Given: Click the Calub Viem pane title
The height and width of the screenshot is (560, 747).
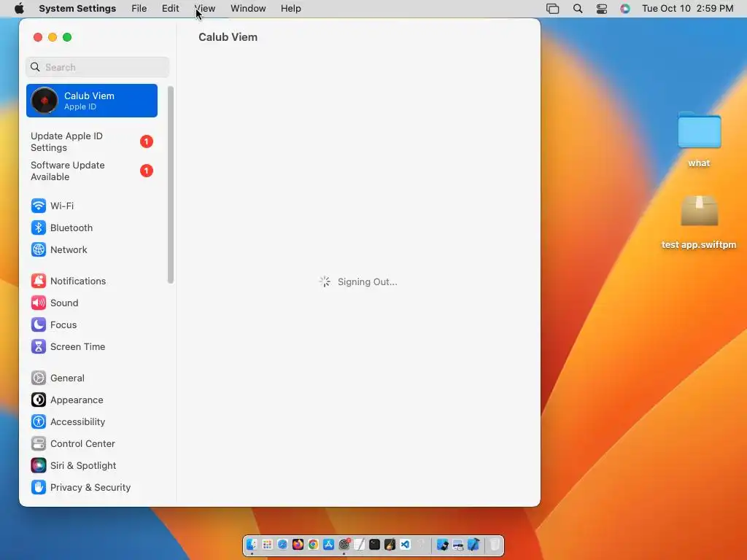Looking at the screenshot, I should pos(228,37).
